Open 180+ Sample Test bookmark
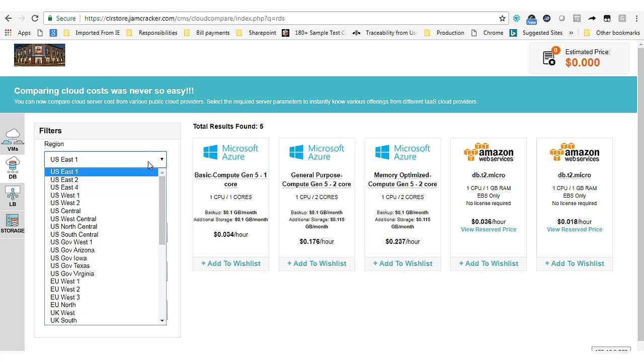Screen dimensions: 644x362 (314, 33)
